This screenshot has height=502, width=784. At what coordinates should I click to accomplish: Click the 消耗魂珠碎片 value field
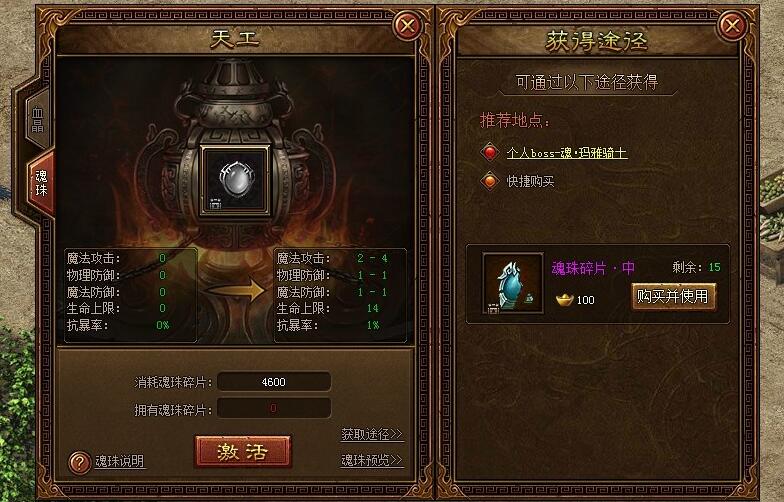274,382
